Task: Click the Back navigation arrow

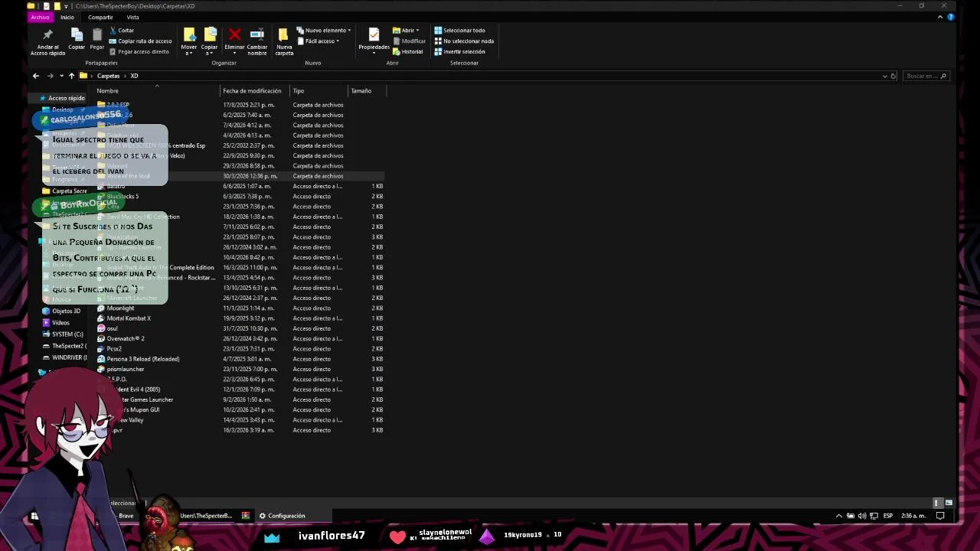Action: click(x=36, y=76)
